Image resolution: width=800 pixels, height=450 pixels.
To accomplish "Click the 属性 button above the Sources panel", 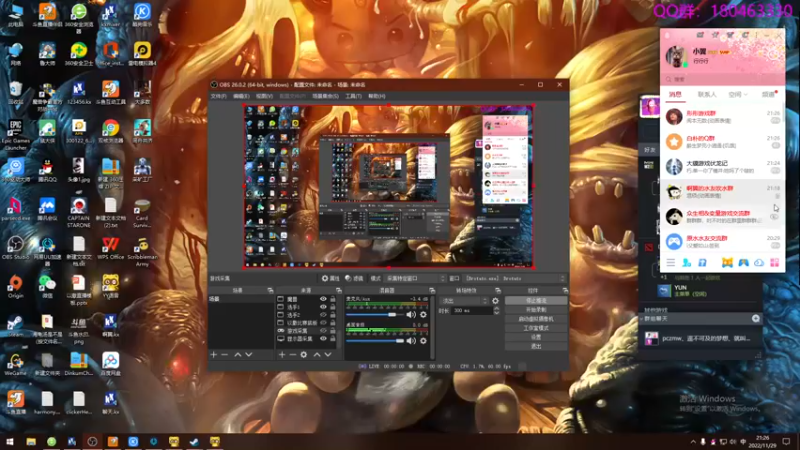I will (330, 279).
